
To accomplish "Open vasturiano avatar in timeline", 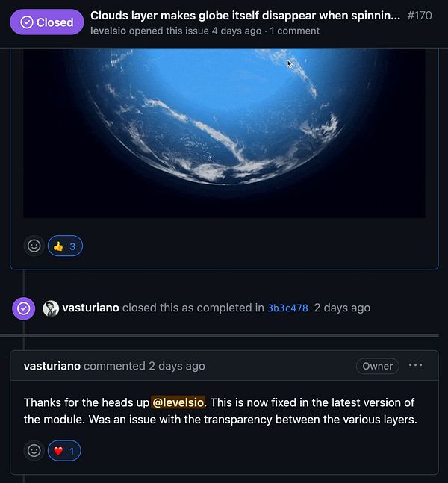I will 51,308.
